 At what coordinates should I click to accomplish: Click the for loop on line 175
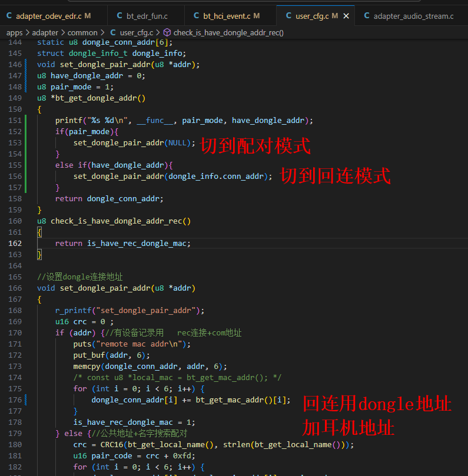pos(139,389)
